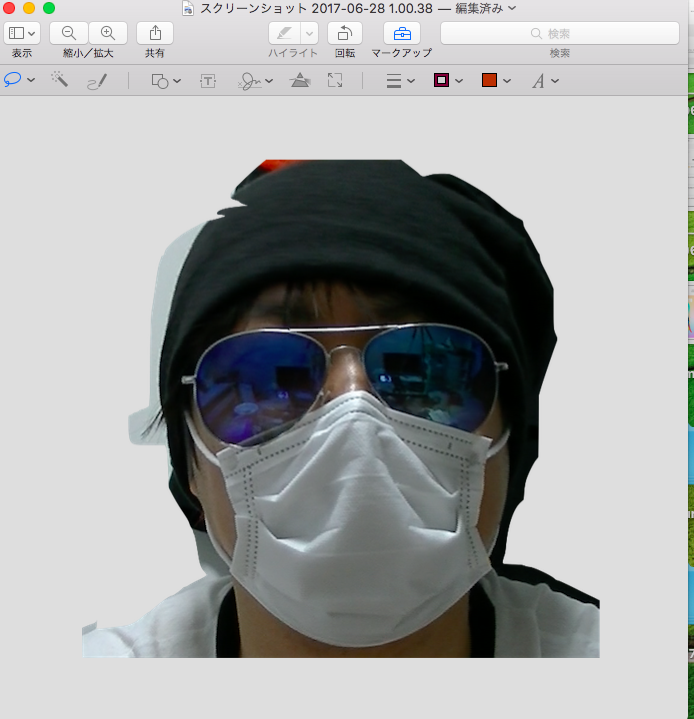
Task: Click the orange fill color swatch
Action: tap(489, 80)
